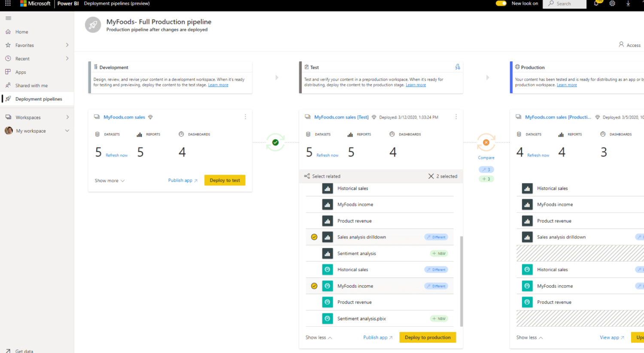Open more options for MyFoods.com sales [Test]
Viewport: 644px width, 353px height.
(456, 117)
